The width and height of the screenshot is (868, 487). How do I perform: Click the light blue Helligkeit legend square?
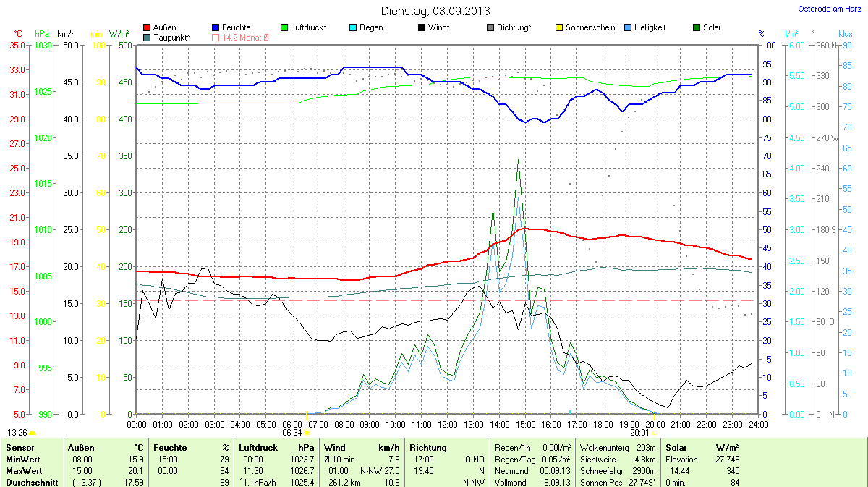[628, 27]
